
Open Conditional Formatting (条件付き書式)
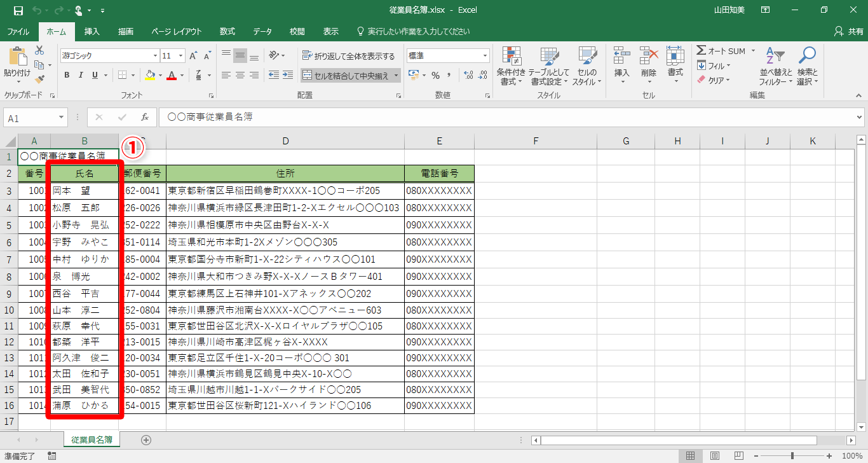[512, 66]
